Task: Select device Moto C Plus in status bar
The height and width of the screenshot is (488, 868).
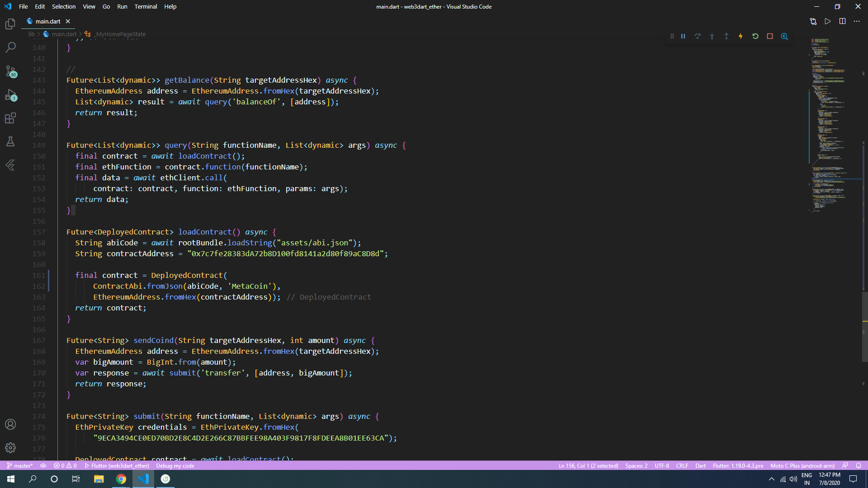Action: coord(802,466)
